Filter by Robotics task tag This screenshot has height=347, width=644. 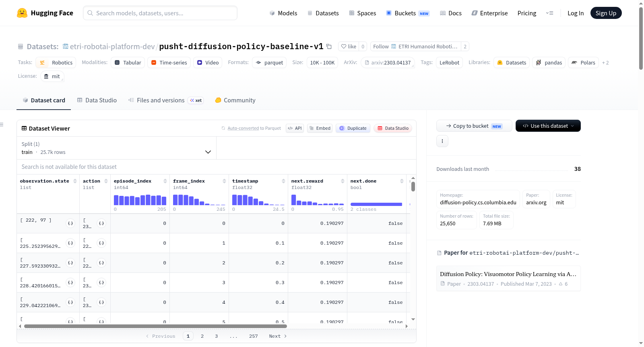[56, 62]
